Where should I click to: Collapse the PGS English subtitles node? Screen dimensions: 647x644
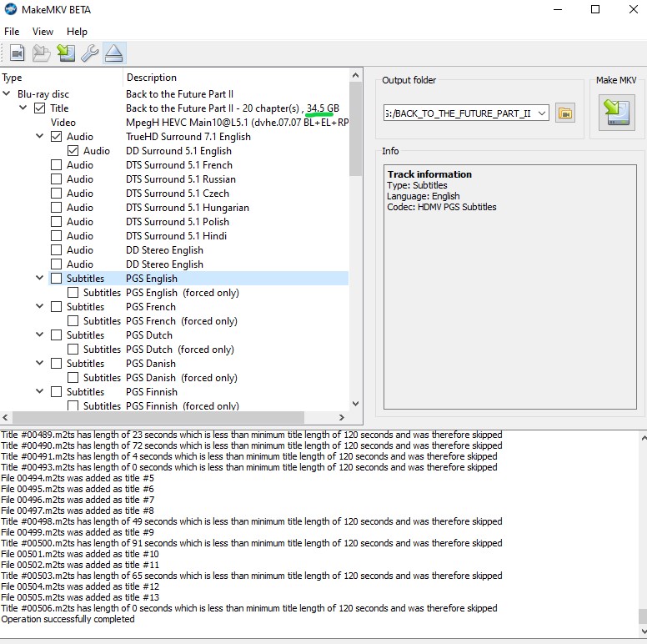(40, 278)
